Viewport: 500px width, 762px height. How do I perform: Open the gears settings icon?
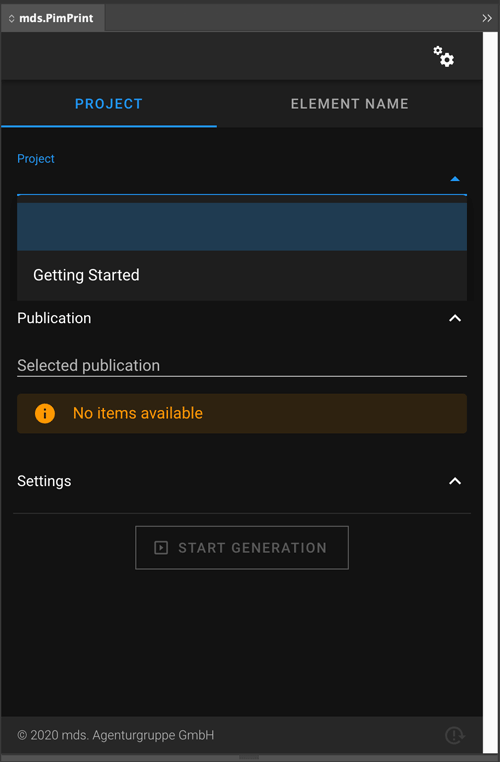[444, 56]
